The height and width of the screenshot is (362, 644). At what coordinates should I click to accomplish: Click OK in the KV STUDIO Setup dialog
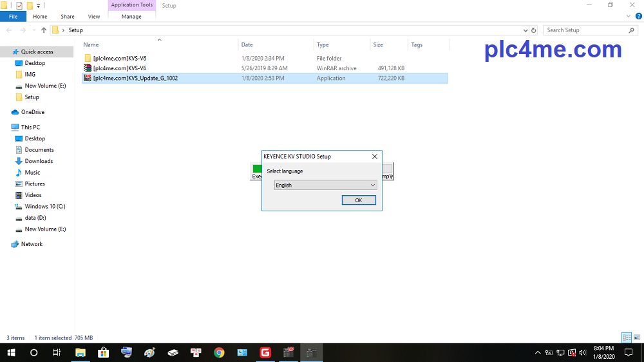click(x=359, y=200)
